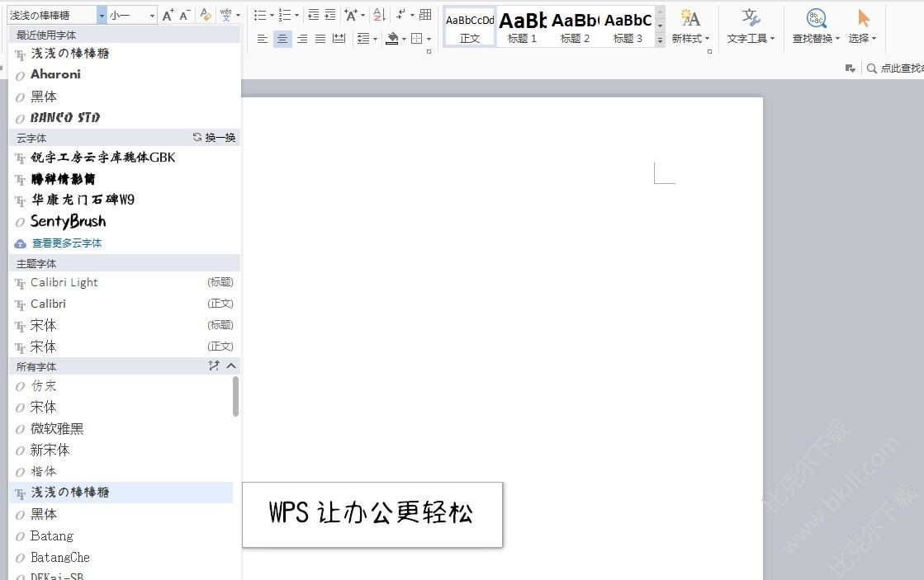Apply the 正文 style

point(470,27)
